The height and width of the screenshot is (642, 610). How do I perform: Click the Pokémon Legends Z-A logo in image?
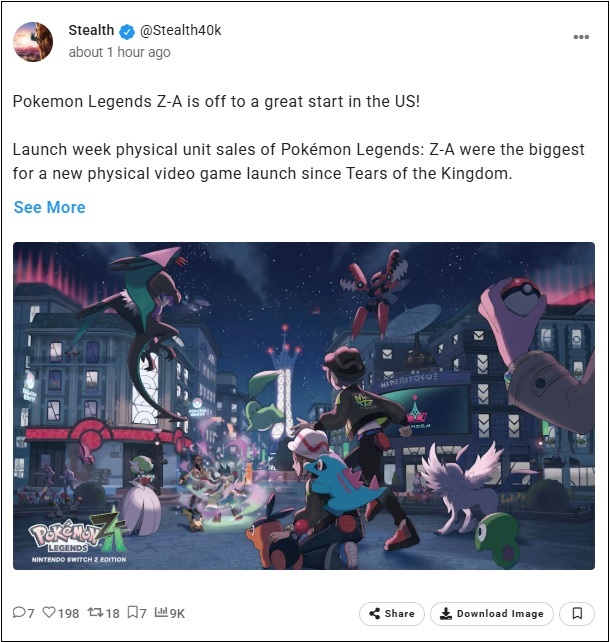pos(78,536)
